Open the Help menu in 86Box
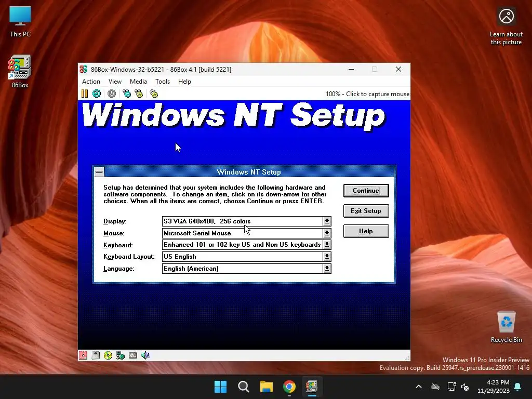532x399 pixels. pos(184,82)
